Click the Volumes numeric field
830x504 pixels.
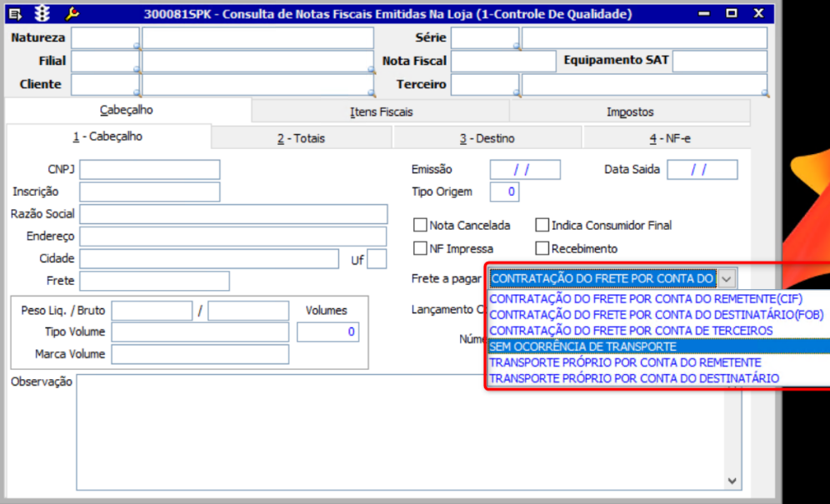click(328, 332)
